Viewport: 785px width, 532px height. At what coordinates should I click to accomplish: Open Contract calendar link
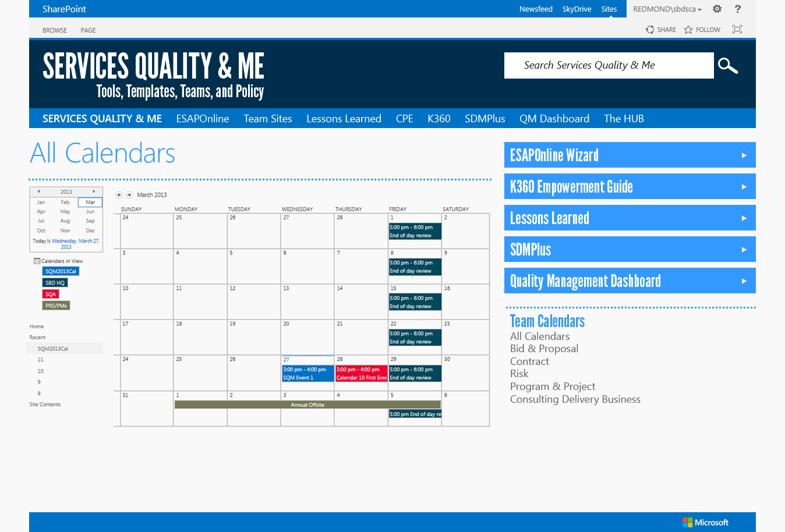529,361
